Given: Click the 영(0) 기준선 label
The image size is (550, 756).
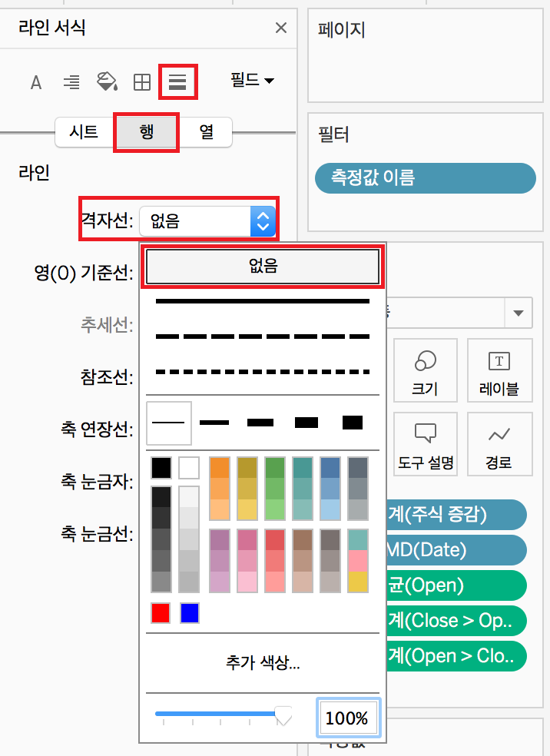Looking at the screenshot, I should tap(84, 274).
